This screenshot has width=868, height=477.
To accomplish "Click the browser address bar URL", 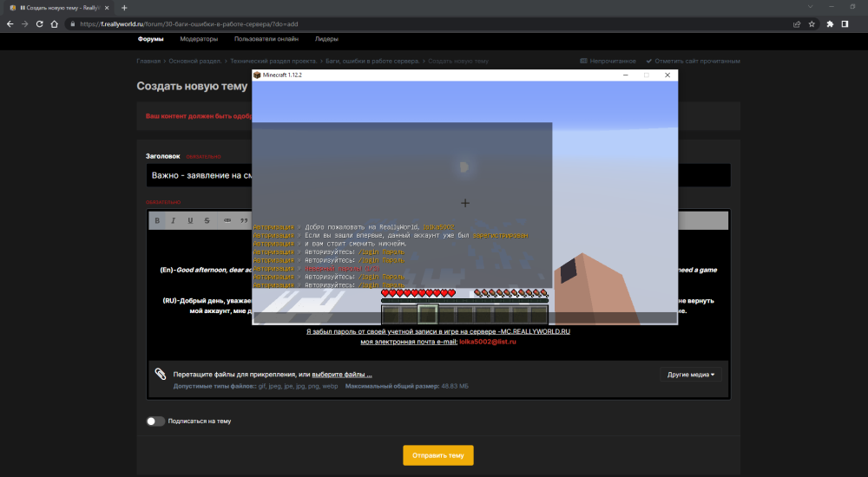I will click(x=189, y=24).
